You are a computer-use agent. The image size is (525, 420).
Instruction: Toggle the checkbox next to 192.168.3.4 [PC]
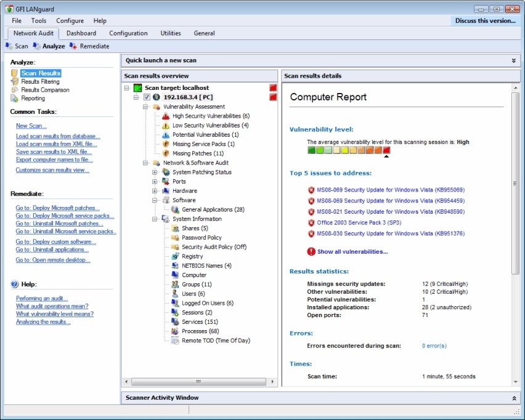[147, 97]
